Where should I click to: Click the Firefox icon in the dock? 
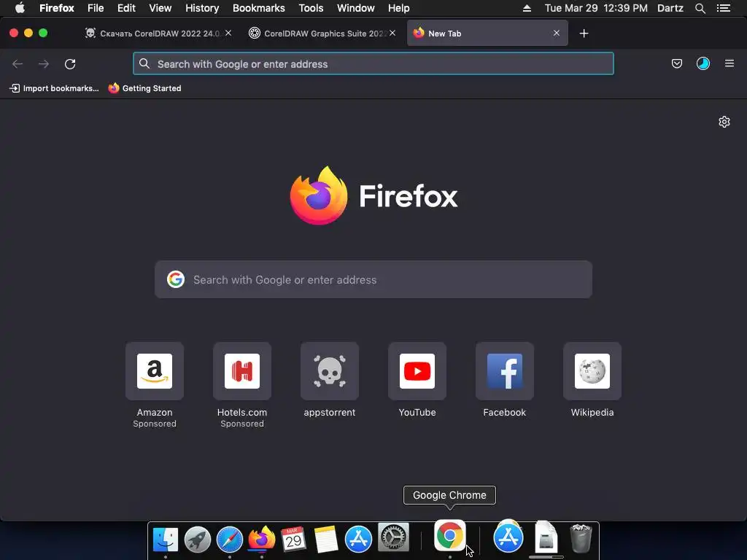click(x=262, y=539)
